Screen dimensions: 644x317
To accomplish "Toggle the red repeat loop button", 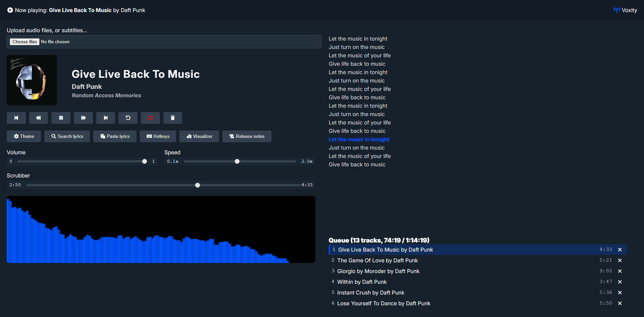I will click(150, 118).
